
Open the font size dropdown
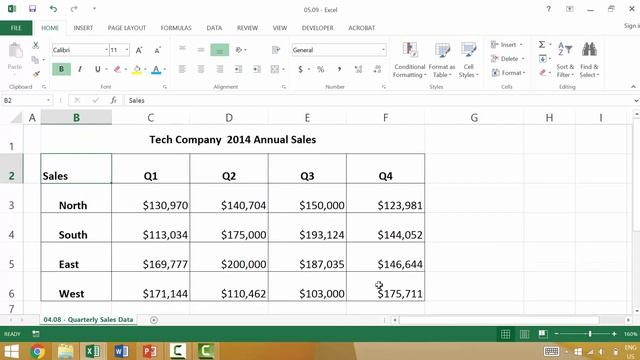tap(127, 50)
